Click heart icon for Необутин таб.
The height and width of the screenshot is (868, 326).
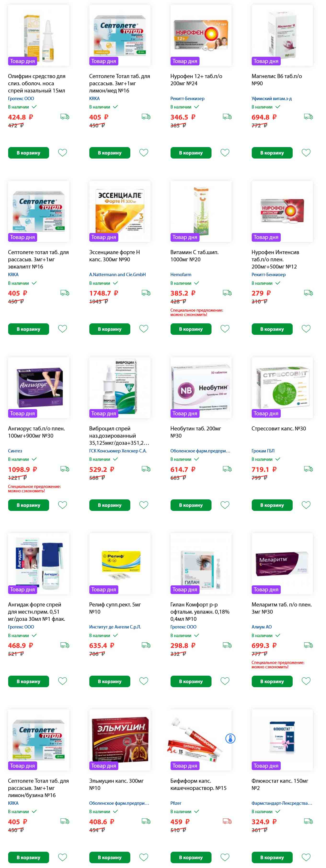(225, 505)
